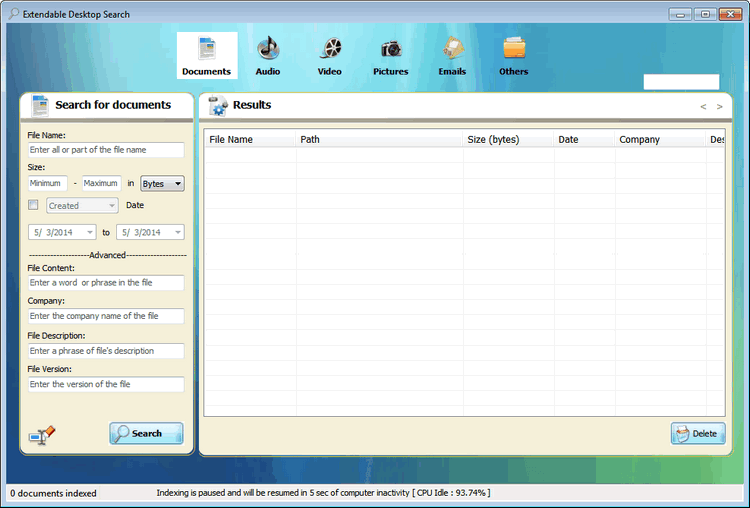Click the Search for documents panel icon
This screenshot has width=750, height=508.
coord(40,105)
